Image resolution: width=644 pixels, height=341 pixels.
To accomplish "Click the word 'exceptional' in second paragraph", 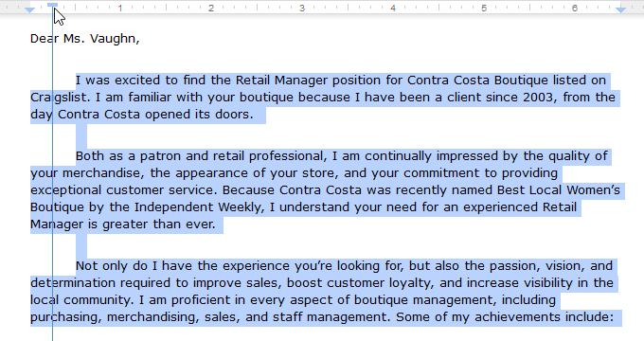I will [x=65, y=190].
